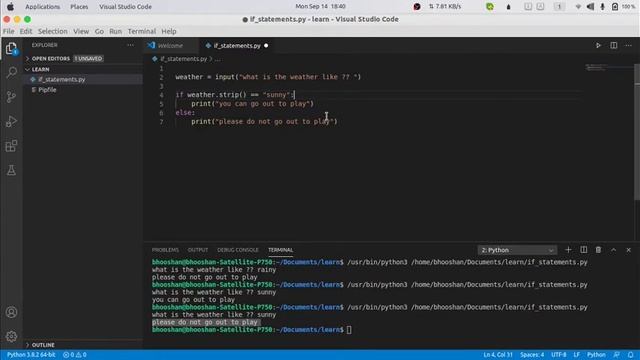Open the Help menu

click(169, 31)
